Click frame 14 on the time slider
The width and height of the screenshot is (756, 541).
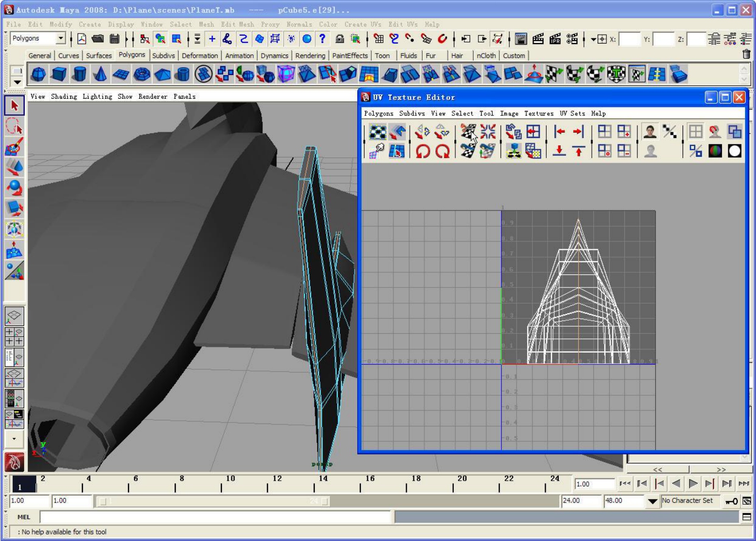pyautogui.click(x=323, y=482)
